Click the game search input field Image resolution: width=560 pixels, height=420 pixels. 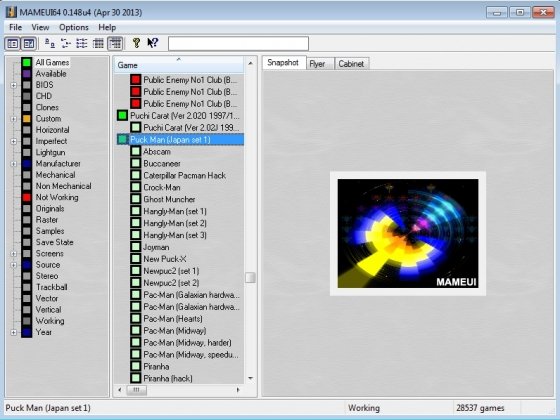(238, 44)
